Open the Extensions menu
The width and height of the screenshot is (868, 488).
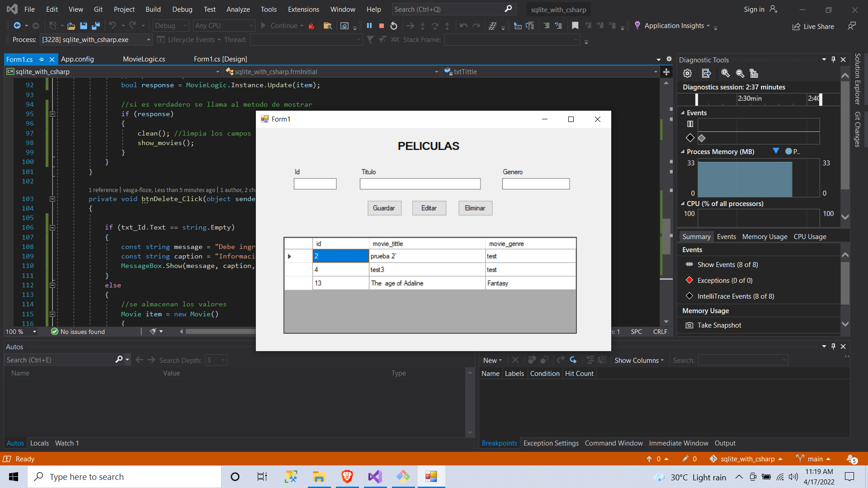[303, 9]
